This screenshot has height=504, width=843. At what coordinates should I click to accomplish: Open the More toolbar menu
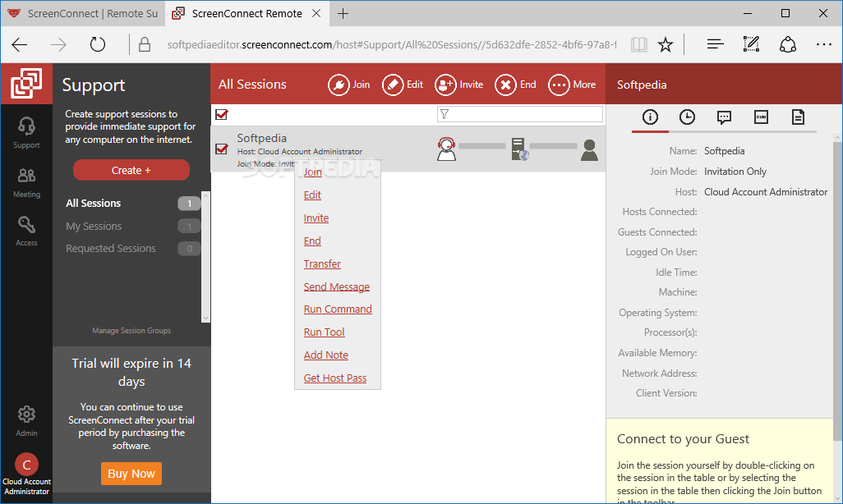[x=572, y=85]
